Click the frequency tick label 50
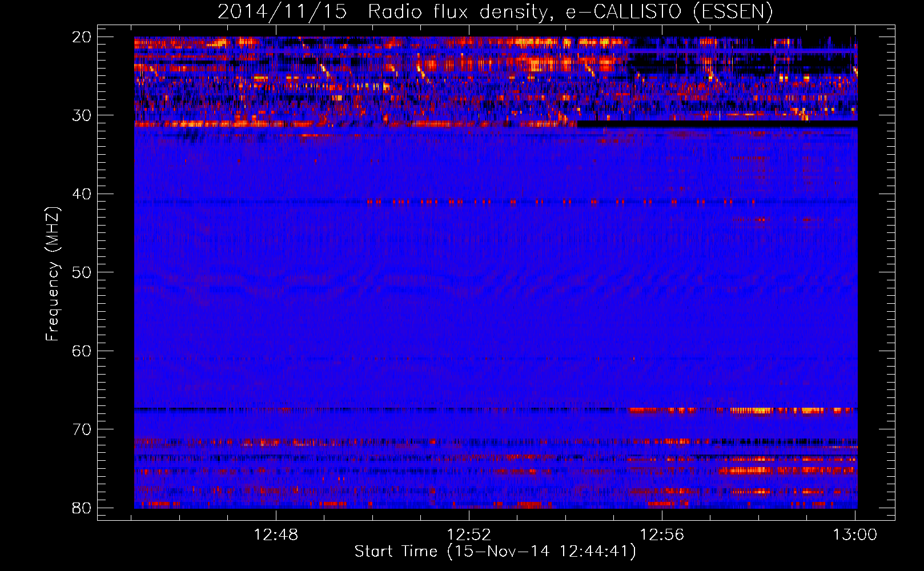This screenshot has height=571, width=924. (x=82, y=272)
